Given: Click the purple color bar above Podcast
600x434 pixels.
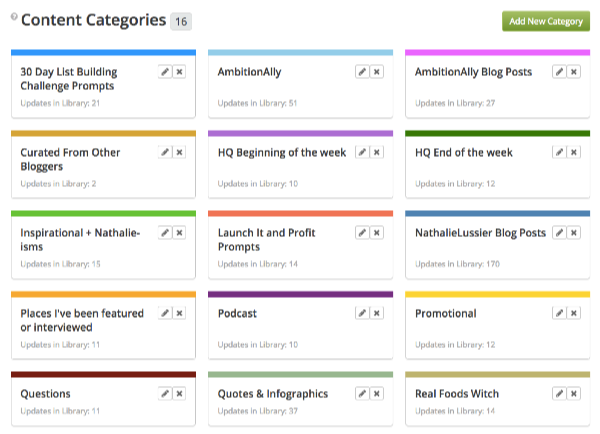Looking at the screenshot, I should (x=300, y=294).
